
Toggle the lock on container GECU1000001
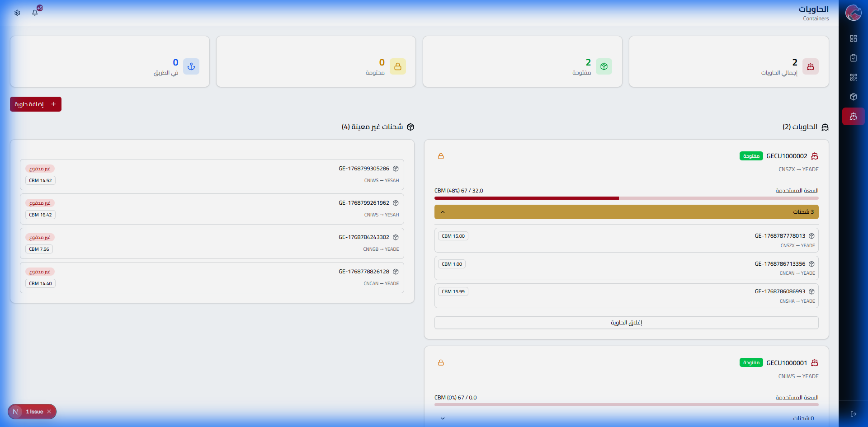tap(441, 363)
